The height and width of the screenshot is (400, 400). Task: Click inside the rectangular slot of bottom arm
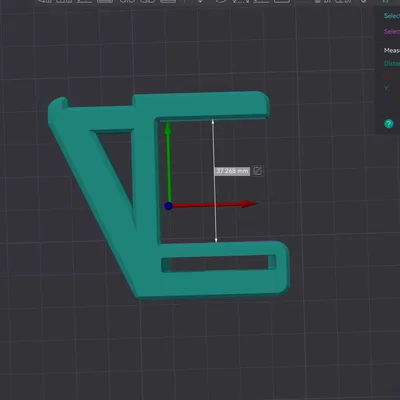coord(218,263)
